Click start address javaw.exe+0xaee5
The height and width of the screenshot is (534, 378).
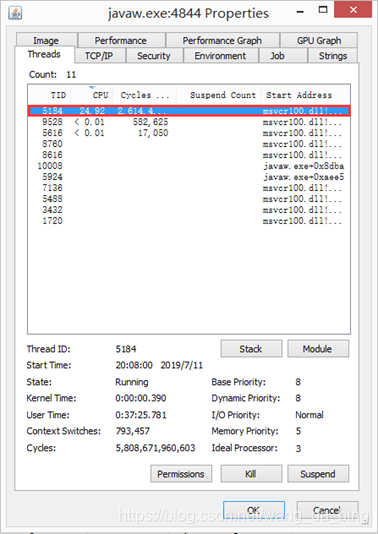(x=303, y=177)
